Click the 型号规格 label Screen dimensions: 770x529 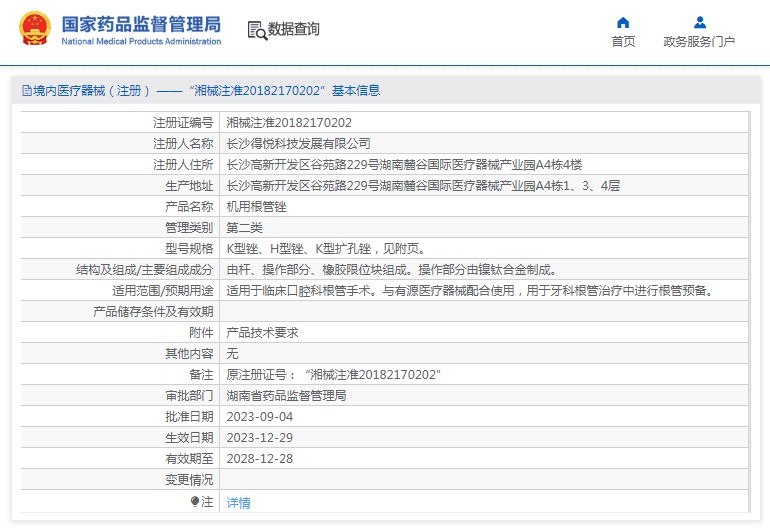tap(189, 249)
